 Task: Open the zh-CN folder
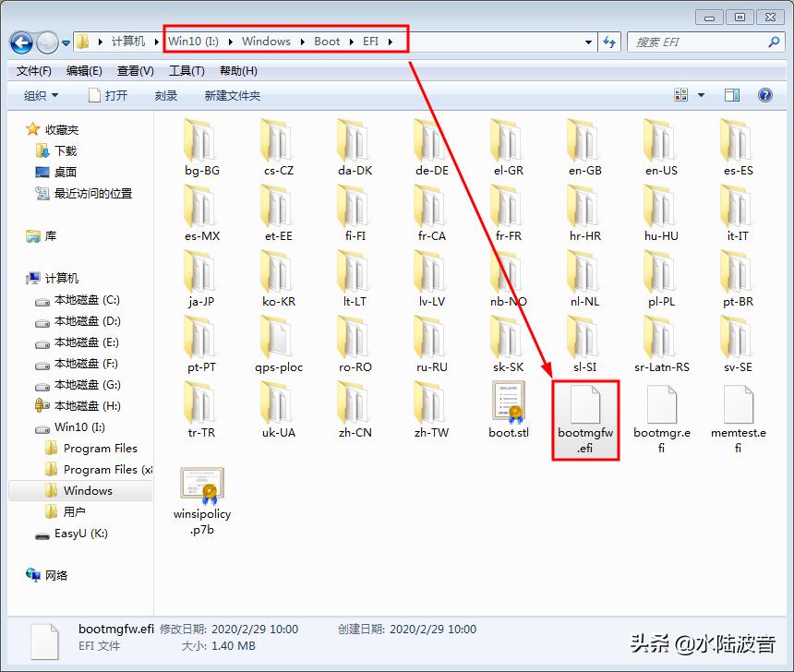pos(355,403)
